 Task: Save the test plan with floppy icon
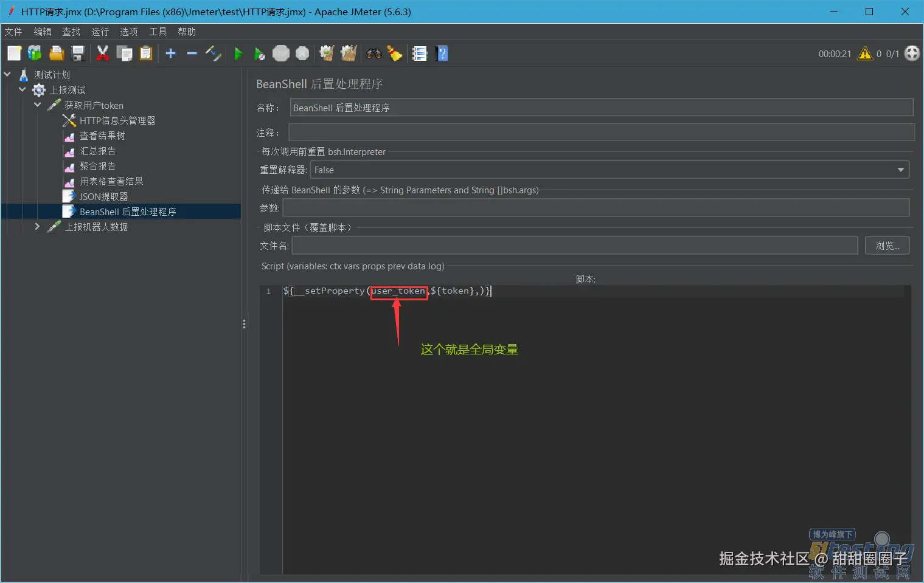[x=78, y=53]
